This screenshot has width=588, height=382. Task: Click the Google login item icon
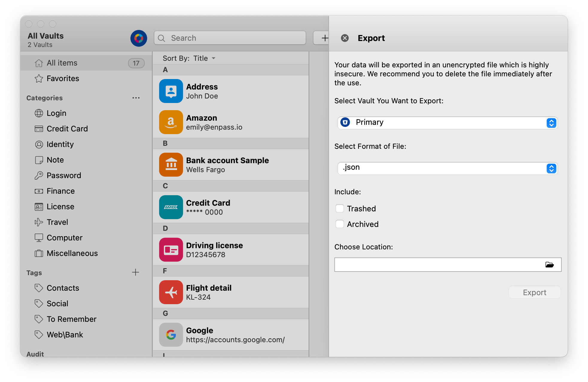(171, 335)
